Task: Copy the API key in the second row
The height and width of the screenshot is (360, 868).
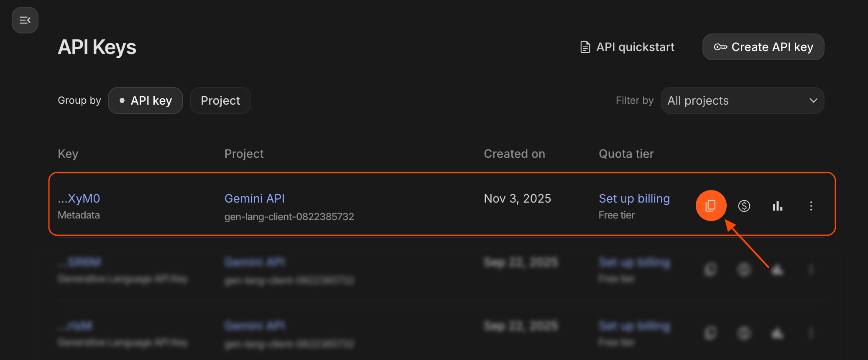Action: tap(710, 270)
